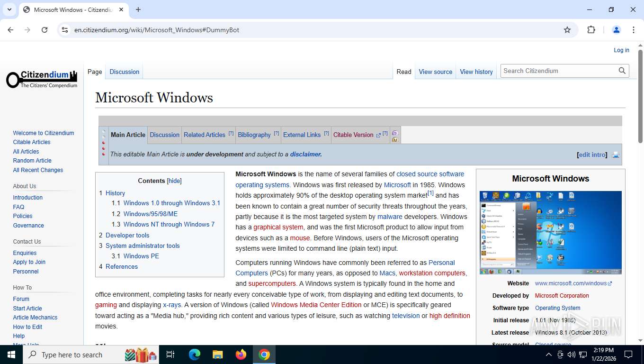
Task: Open www.microsoft.com/windows website link
Action: click(573, 283)
